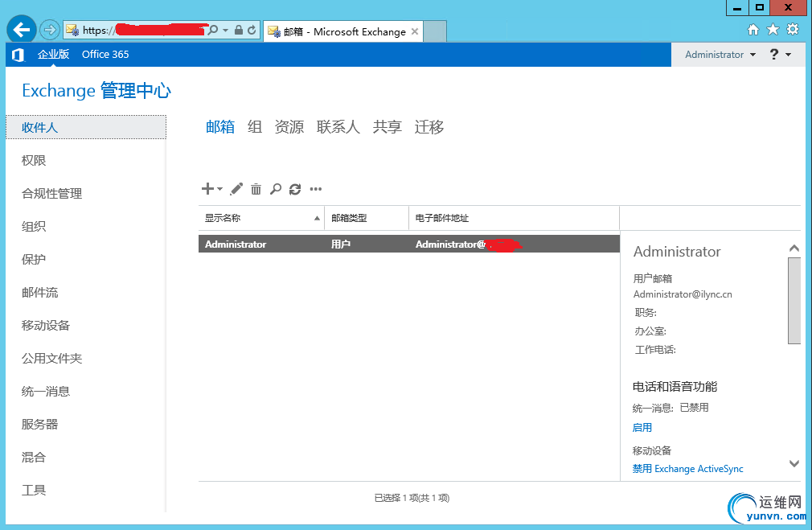Open favorites star icon

click(x=773, y=30)
